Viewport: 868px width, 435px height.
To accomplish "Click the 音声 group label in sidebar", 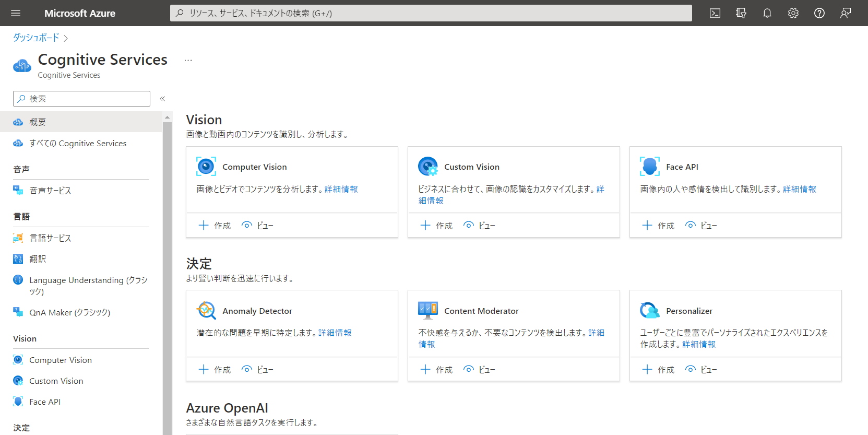I will 21,169.
